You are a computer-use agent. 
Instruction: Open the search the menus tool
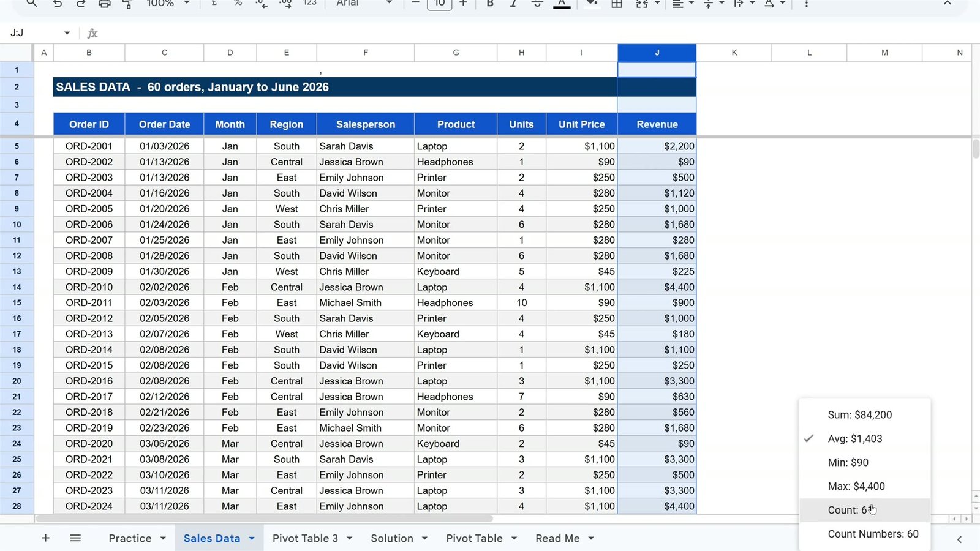tap(32, 3)
